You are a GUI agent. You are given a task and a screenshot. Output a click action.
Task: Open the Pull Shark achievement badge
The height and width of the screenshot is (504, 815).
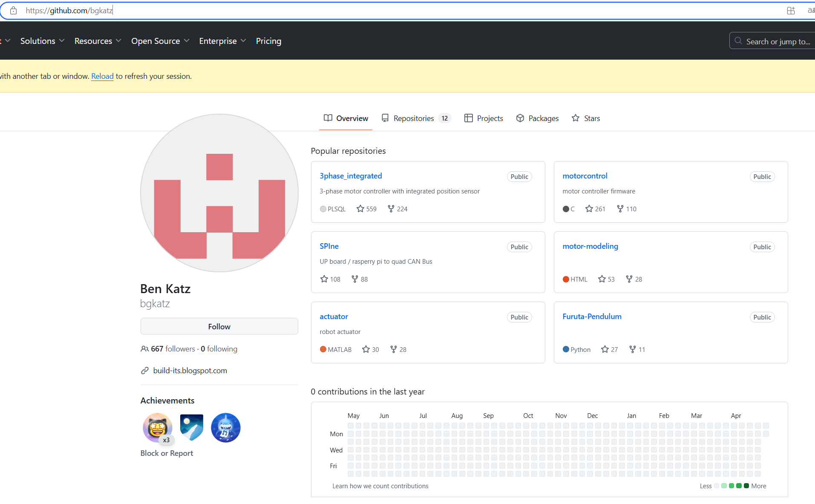[x=225, y=427]
